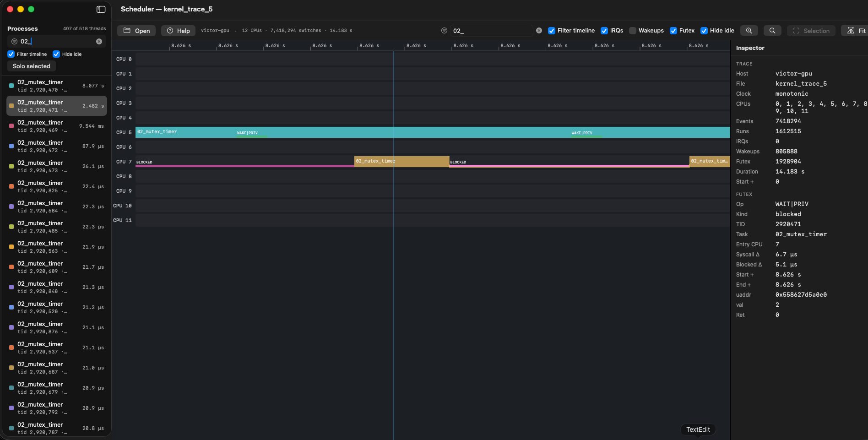Click the toolbar filter icon beside 02_
Image resolution: width=868 pixels, height=440 pixels.
click(444, 31)
